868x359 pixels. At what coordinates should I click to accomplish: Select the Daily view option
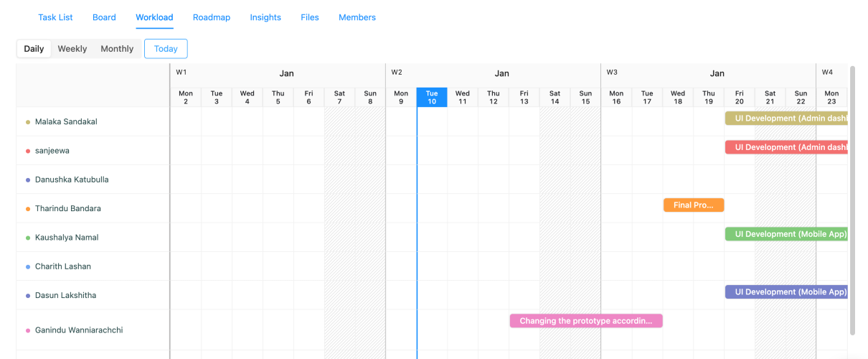(34, 49)
